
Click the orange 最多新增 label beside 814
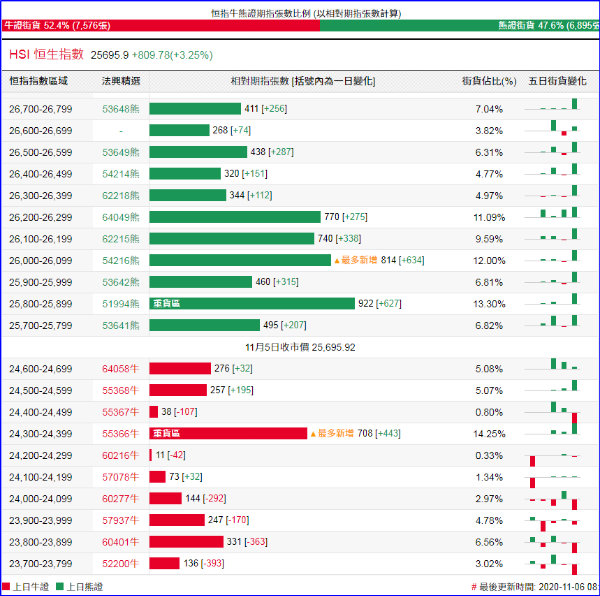point(356,261)
